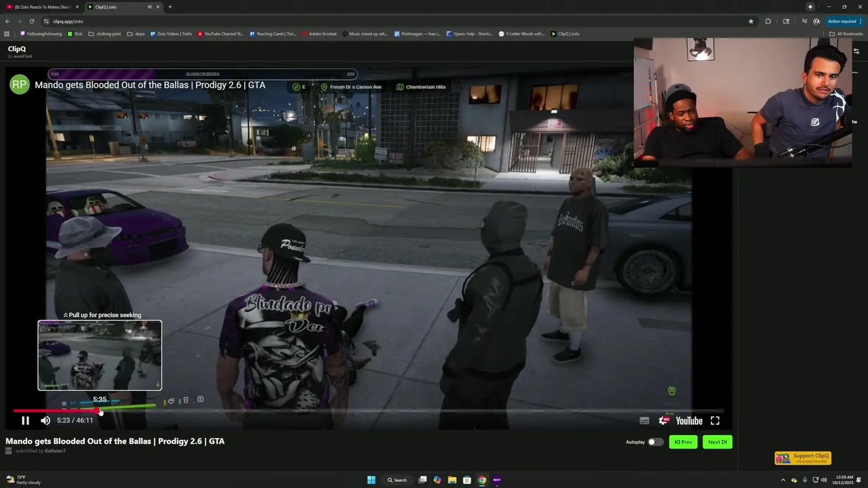Go to previous clip with Prev button
The height and width of the screenshot is (488, 868).
683,442
